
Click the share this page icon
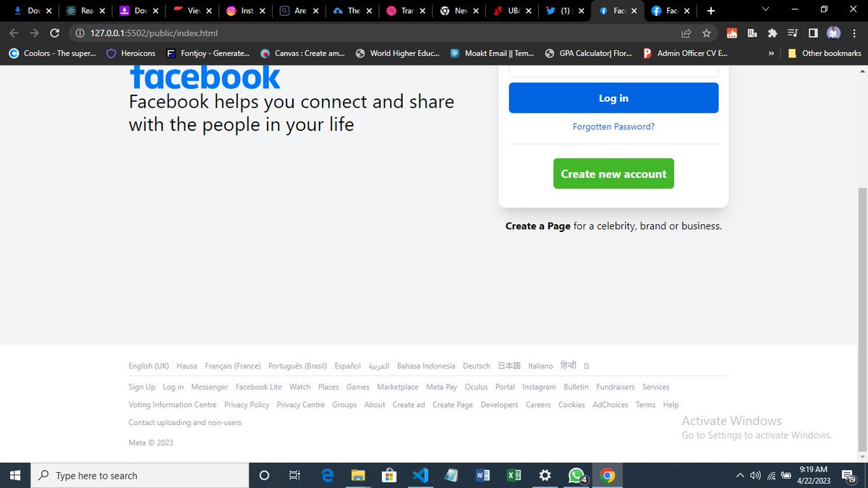click(x=686, y=33)
